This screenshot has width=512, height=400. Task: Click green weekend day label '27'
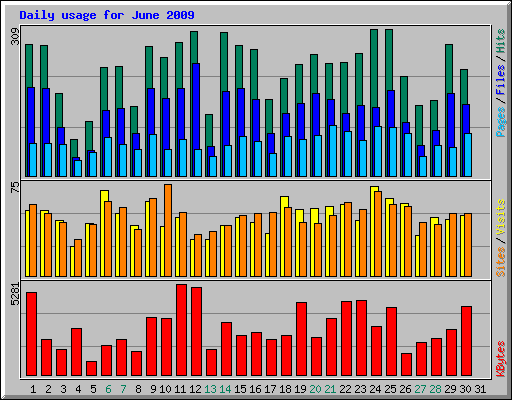[420, 389]
